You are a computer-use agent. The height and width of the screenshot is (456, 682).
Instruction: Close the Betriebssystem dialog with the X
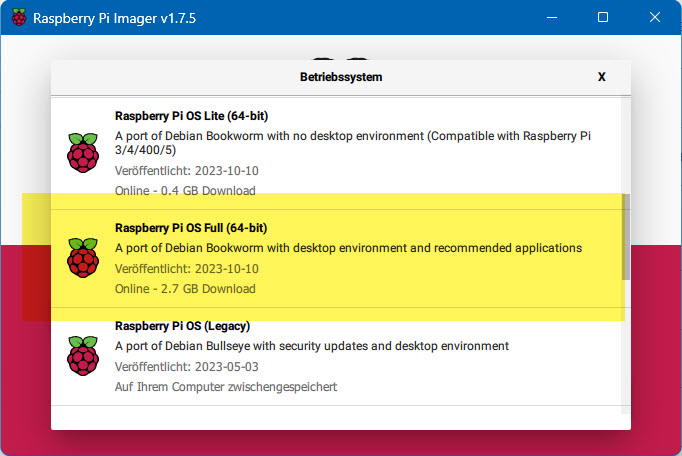tap(602, 77)
